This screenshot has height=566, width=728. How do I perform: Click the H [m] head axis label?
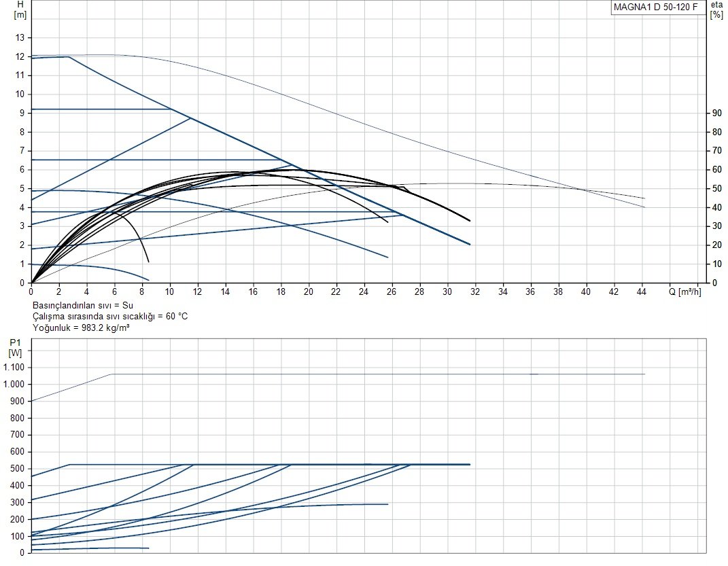click(x=20, y=10)
